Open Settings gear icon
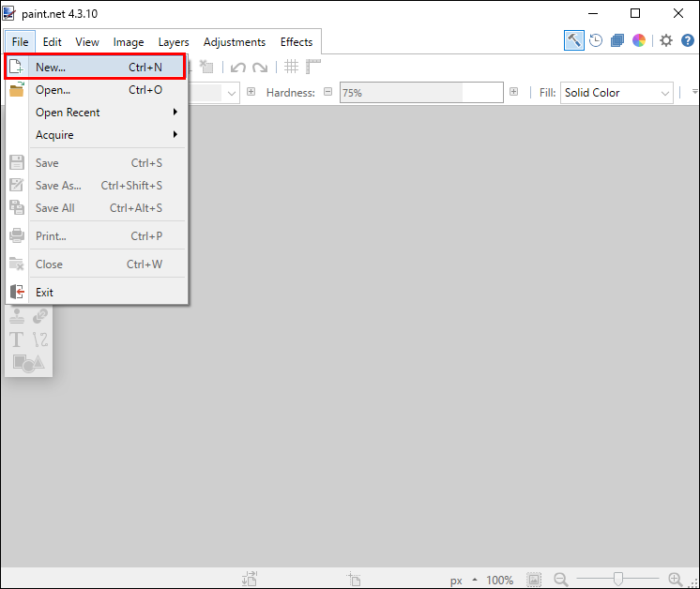The height and width of the screenshot is (589, 700). click(x=666, y=40)
